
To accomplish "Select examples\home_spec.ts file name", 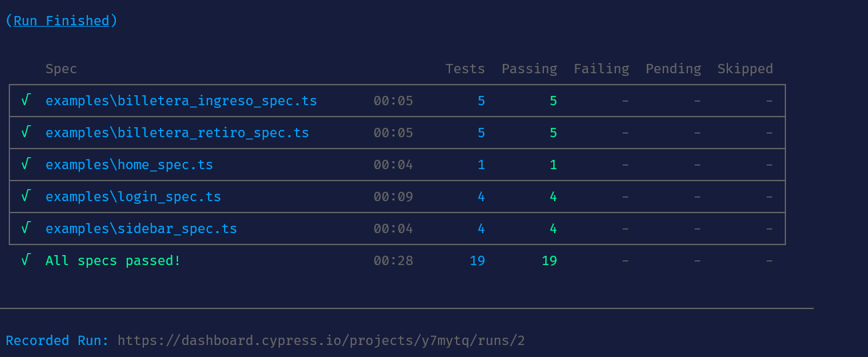I will coord(129,165).
